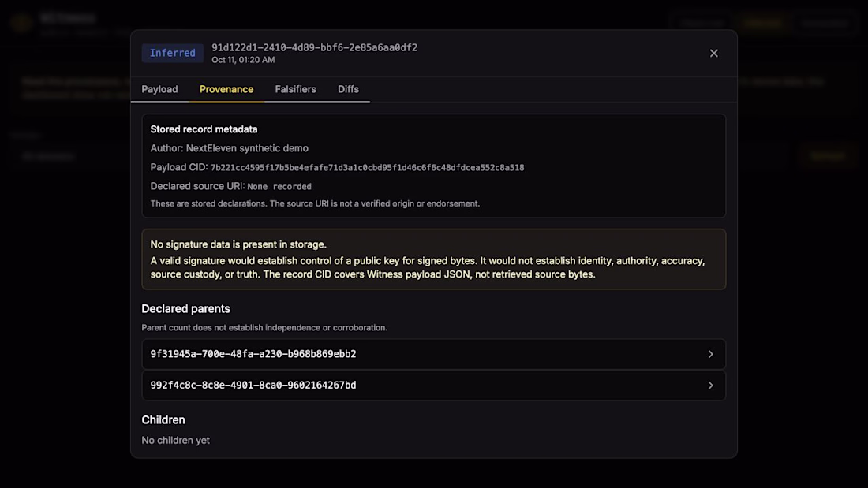Open the Falsifiers tab

296,89
